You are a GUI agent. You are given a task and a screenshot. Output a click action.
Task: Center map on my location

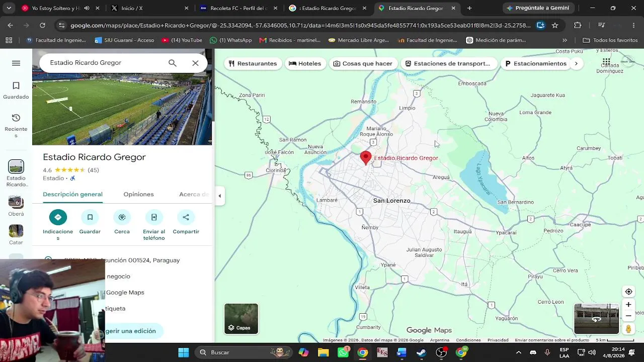pos(628,292)
